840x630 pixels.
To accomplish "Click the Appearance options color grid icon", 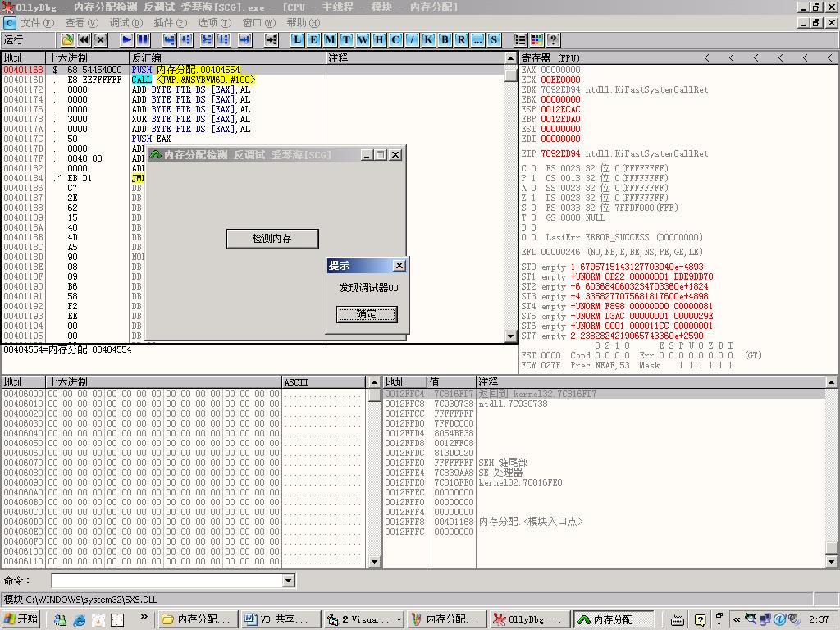I will click(536, 39).
